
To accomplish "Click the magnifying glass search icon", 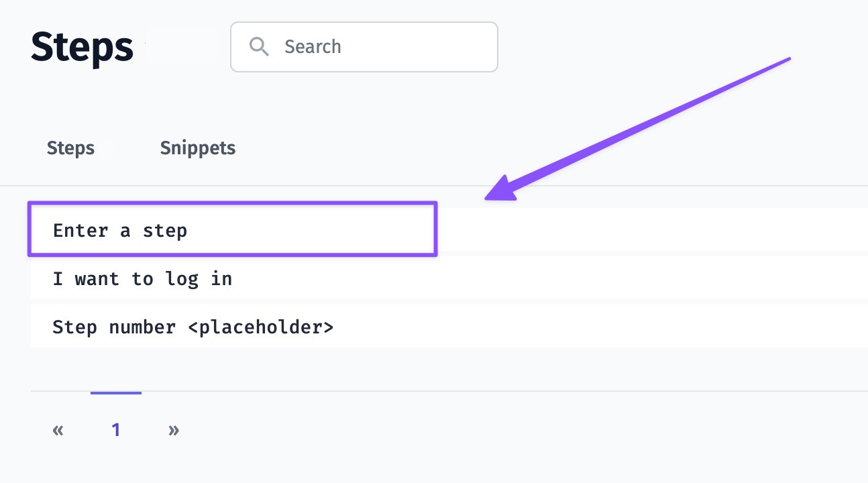I will click(259, 46).
